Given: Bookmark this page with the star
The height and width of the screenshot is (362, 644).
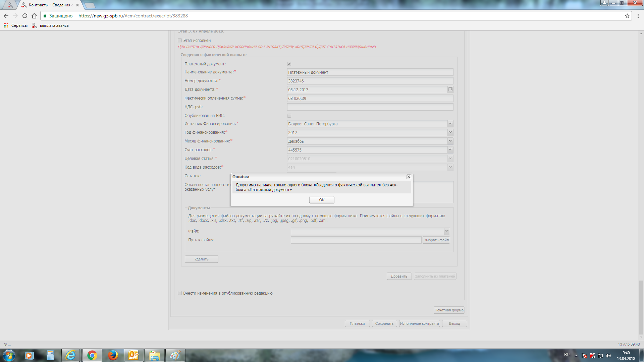Looking at the screenshot, I should click(627, 16).
